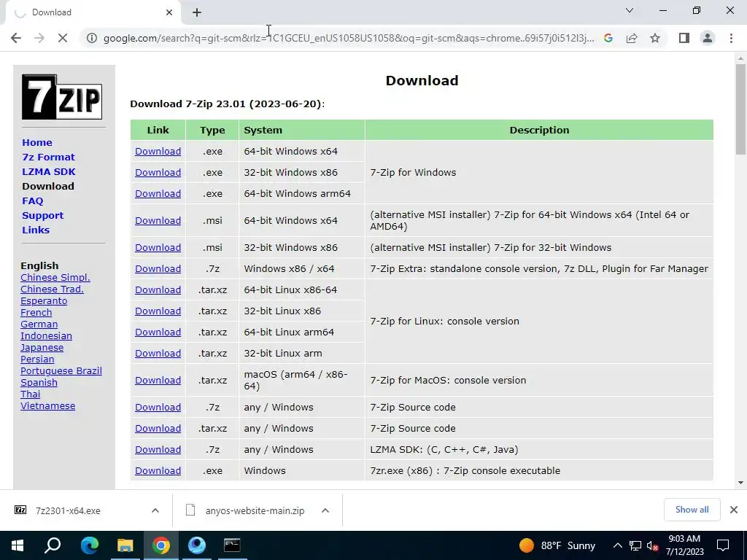The height and width of the screenshot is (560, 747).
Task: Expand options for 7z2301-x64.exe download
Action: point(155,510)
